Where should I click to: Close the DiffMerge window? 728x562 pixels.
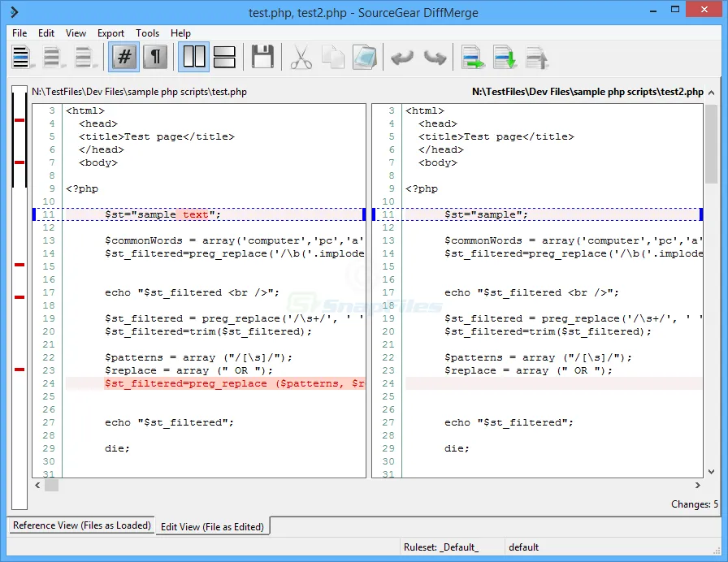tap(704, 9)
